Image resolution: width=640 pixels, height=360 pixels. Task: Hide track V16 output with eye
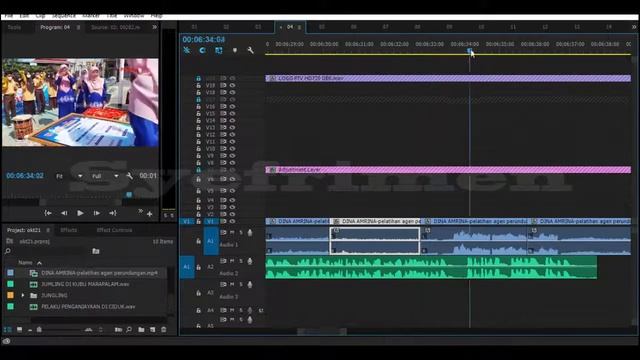[x=233, y=107]
